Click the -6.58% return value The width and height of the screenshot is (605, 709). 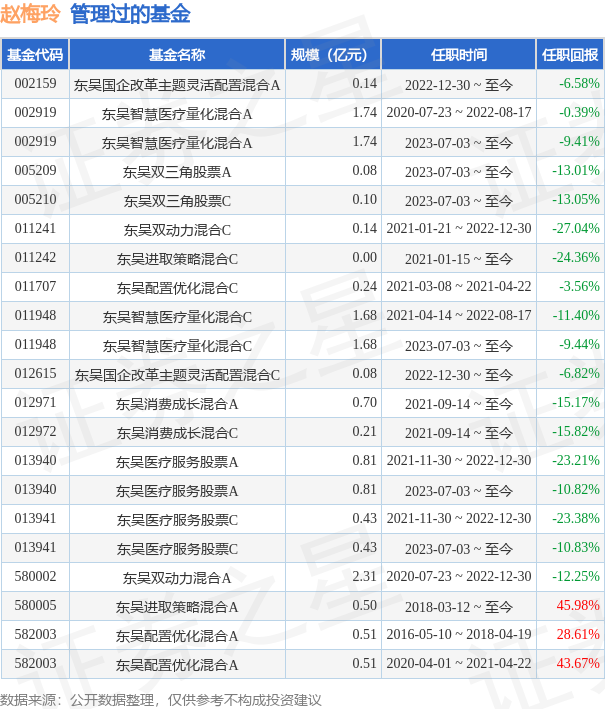[x=579, y=84]
